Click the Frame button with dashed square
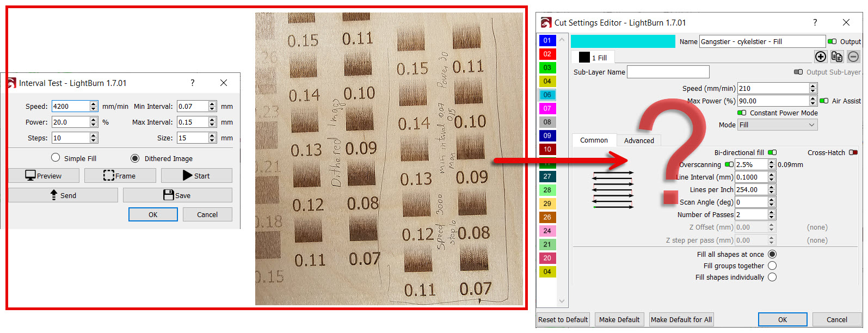The width and height of the screenshot is (868, 333). tap(120, 176)
